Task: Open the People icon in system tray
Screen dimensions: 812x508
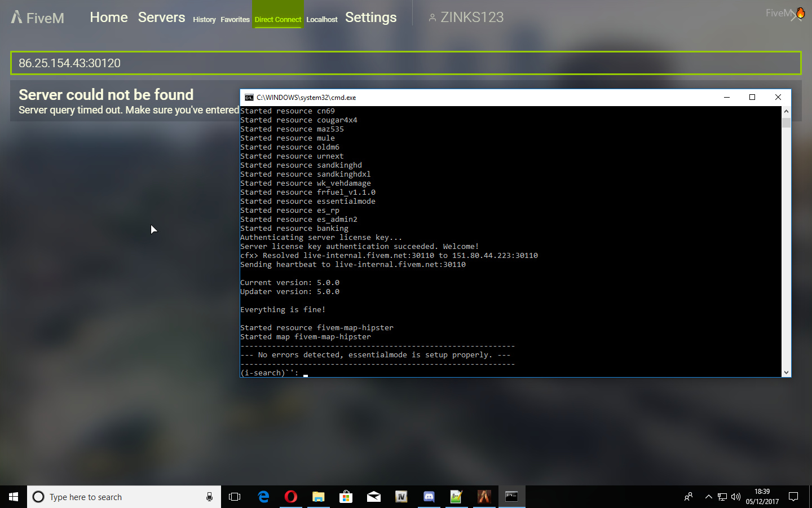Action: point(689,497)
